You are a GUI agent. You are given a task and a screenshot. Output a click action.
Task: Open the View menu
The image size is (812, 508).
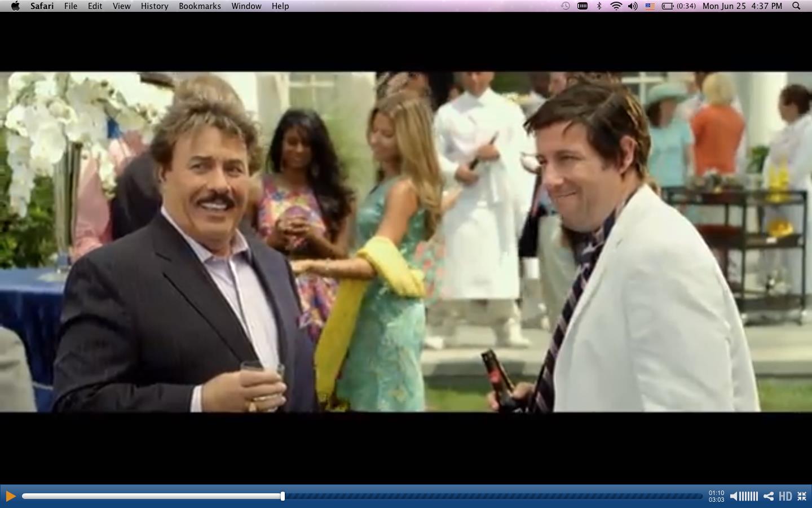[121, 6]
